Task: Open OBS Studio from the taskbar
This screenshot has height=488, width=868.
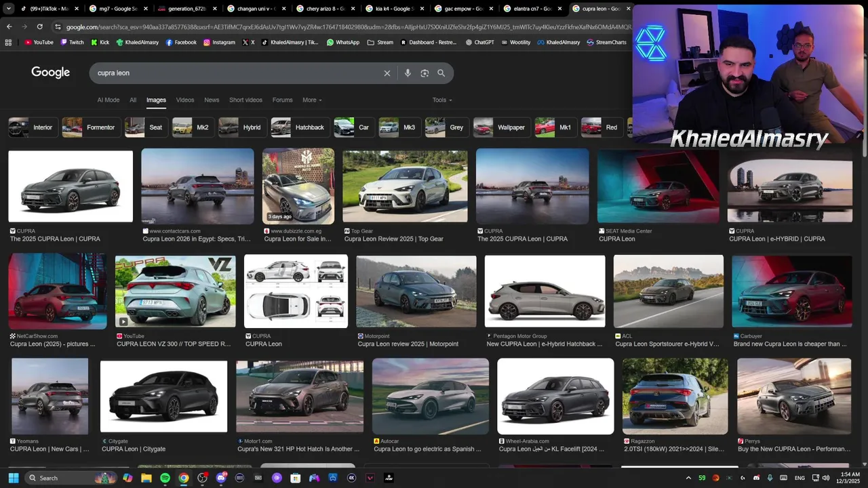Action: [202, 478]
